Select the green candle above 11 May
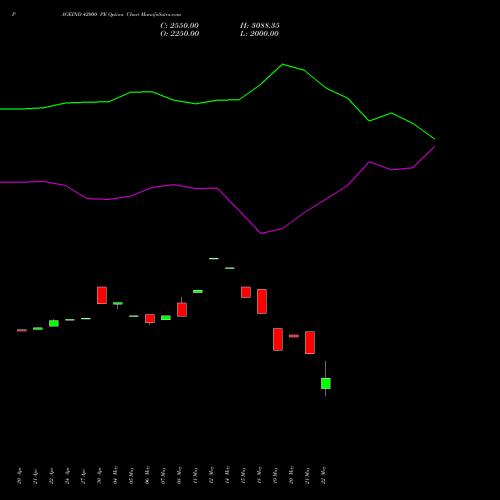 coord(198,291)
